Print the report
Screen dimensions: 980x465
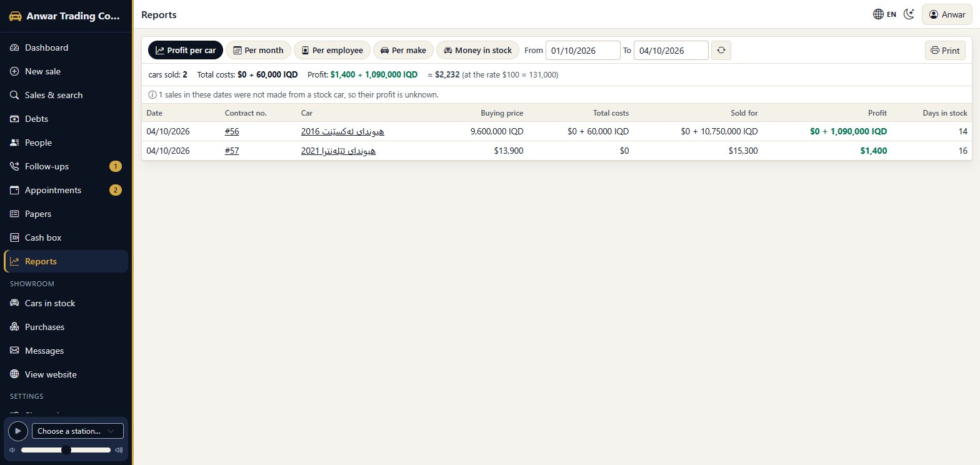point(945,51)
